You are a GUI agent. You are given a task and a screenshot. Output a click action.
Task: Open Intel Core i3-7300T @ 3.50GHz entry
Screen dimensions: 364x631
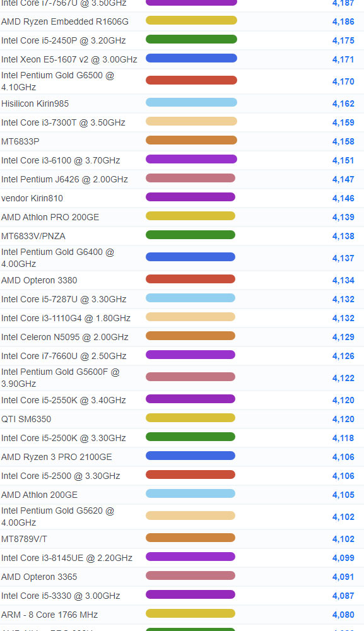pos(63,123)
